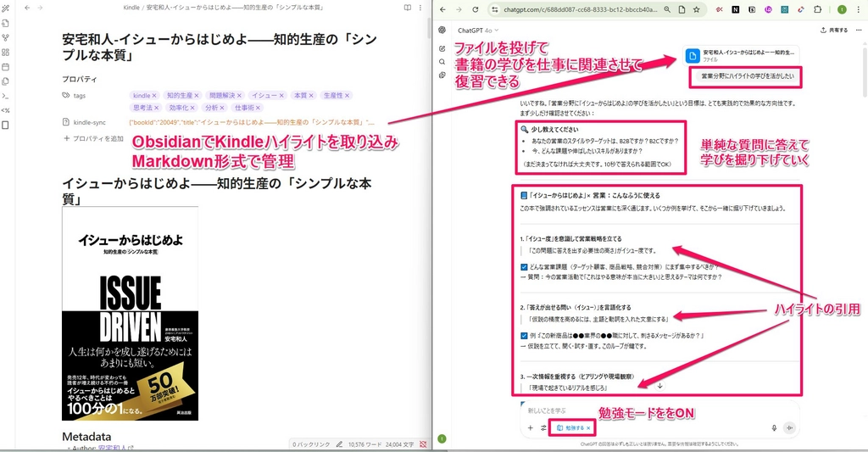Remove the 分析 tag
Screen dimensions: 868x452
coord(222,108)
